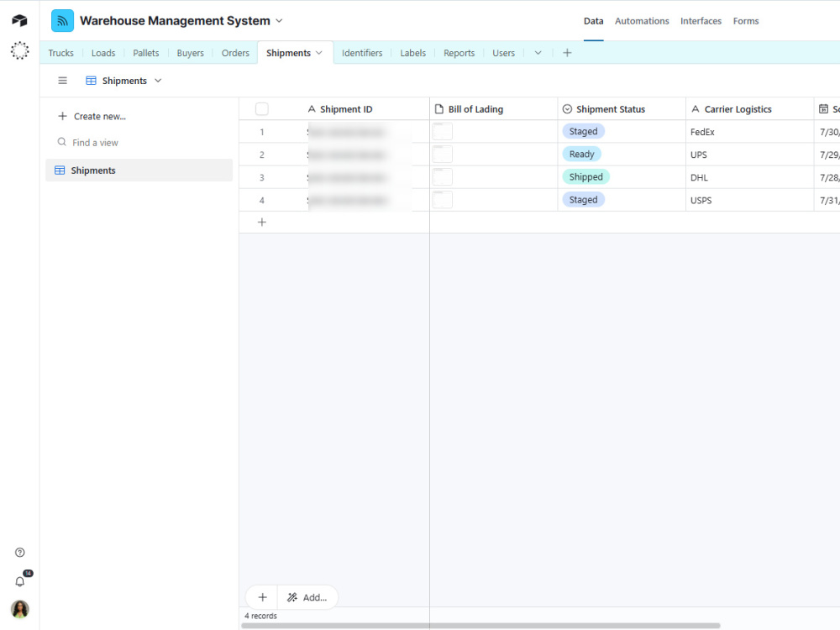Click the plus icon to add a new row
This screenshot has height=630, width=840.
(x=262, y=222)
